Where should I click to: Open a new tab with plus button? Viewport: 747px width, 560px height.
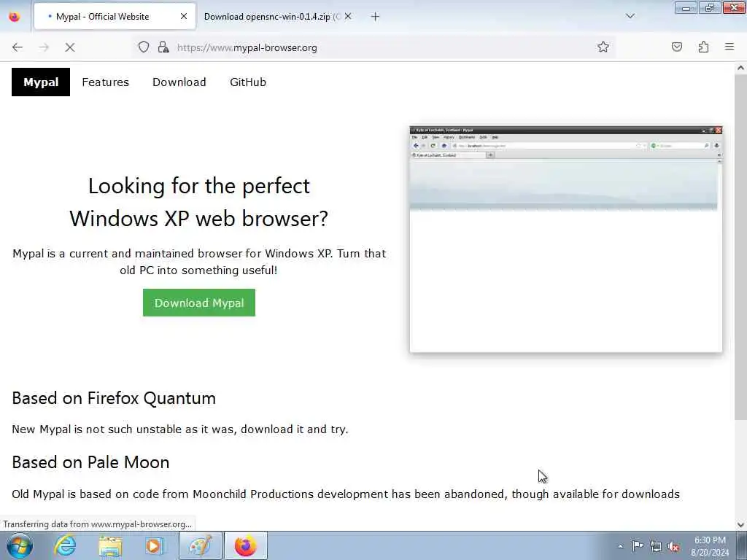376,17
